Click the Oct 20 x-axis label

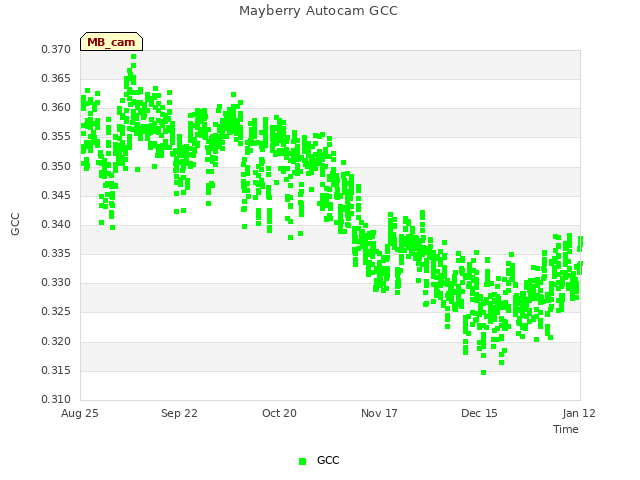[279, 413]
